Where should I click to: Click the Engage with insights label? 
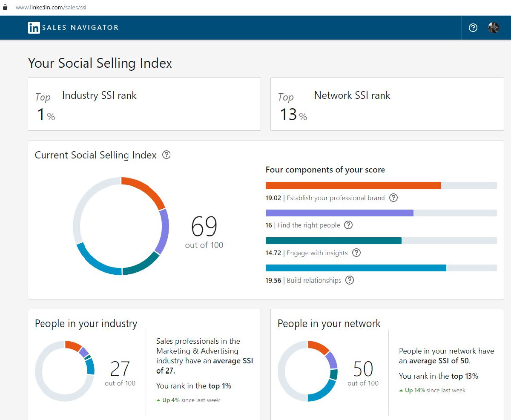click(x=317, y=253)
